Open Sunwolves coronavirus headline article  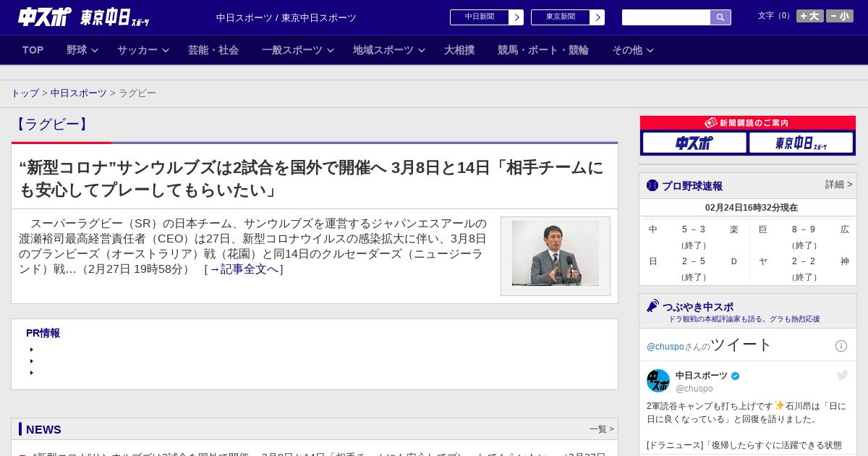[311, 179]
